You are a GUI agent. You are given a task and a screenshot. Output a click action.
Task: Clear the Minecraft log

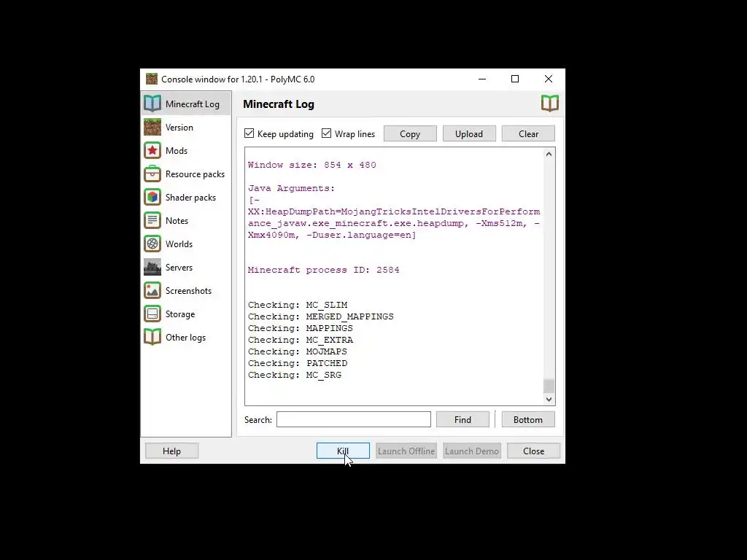[x=528, y=134]
